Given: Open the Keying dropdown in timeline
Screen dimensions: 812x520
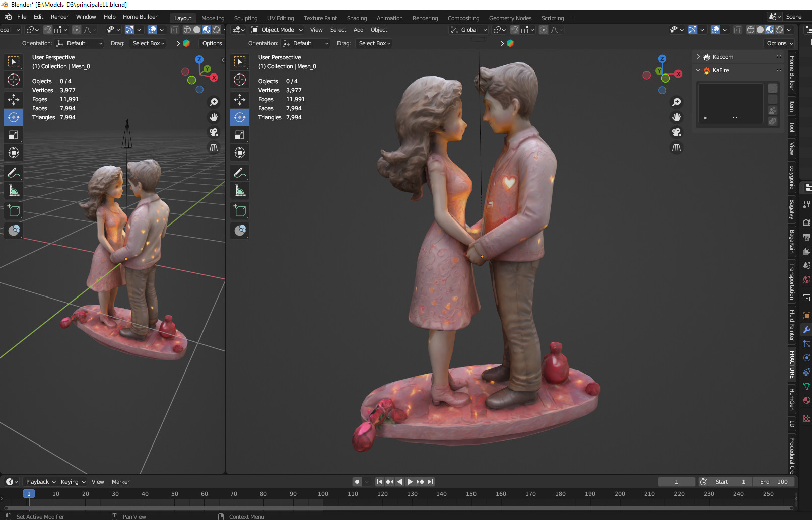Looking at the screenshot, I should [73, 482].
